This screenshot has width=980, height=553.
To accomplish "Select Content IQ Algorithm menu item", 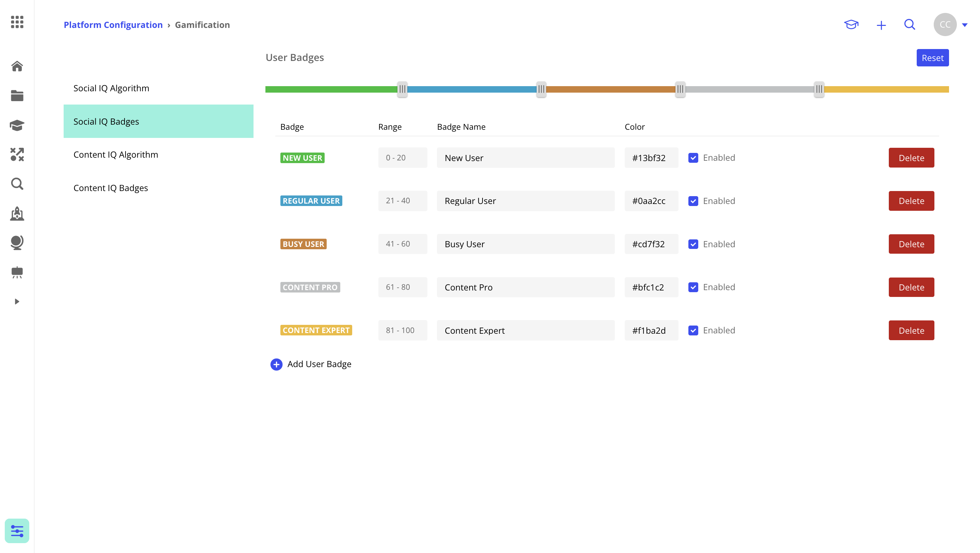I will (116, 155).
